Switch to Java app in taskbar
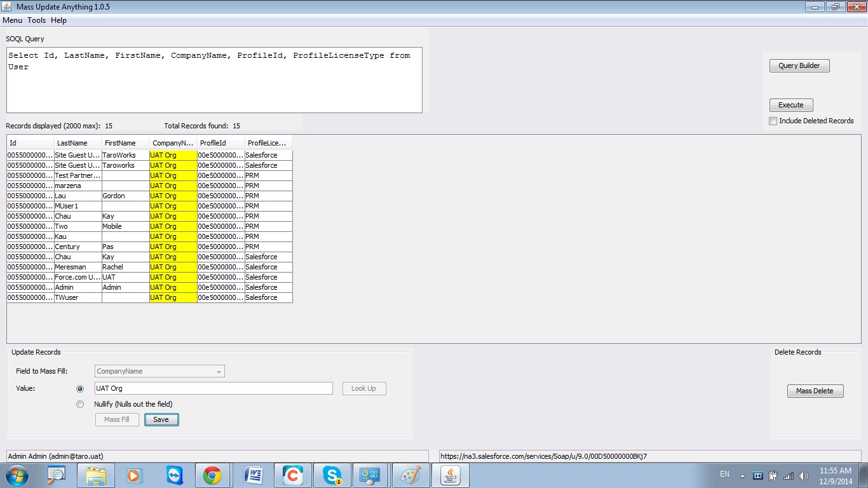Viewport: 868px width, 488px height. pos(451,475)
